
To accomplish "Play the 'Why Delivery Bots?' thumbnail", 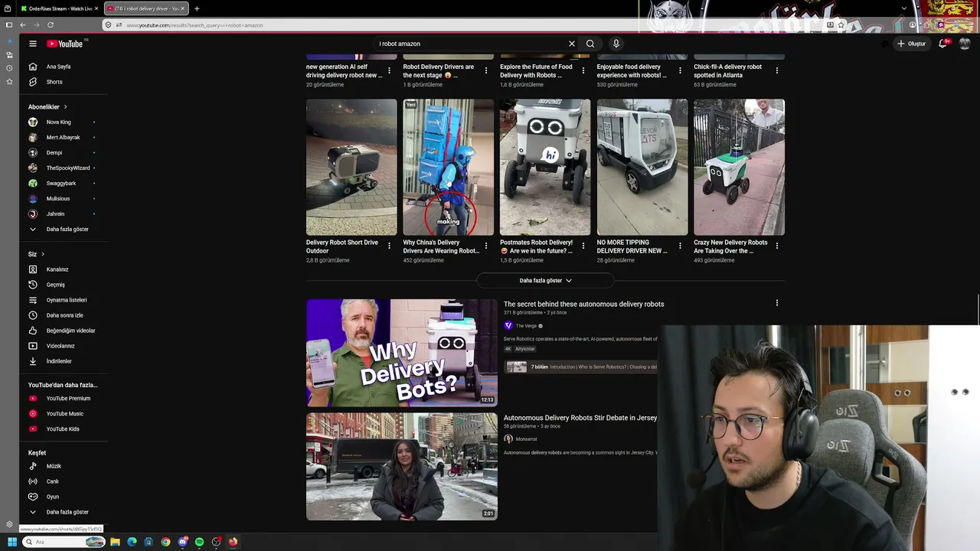I will (402, 353).
